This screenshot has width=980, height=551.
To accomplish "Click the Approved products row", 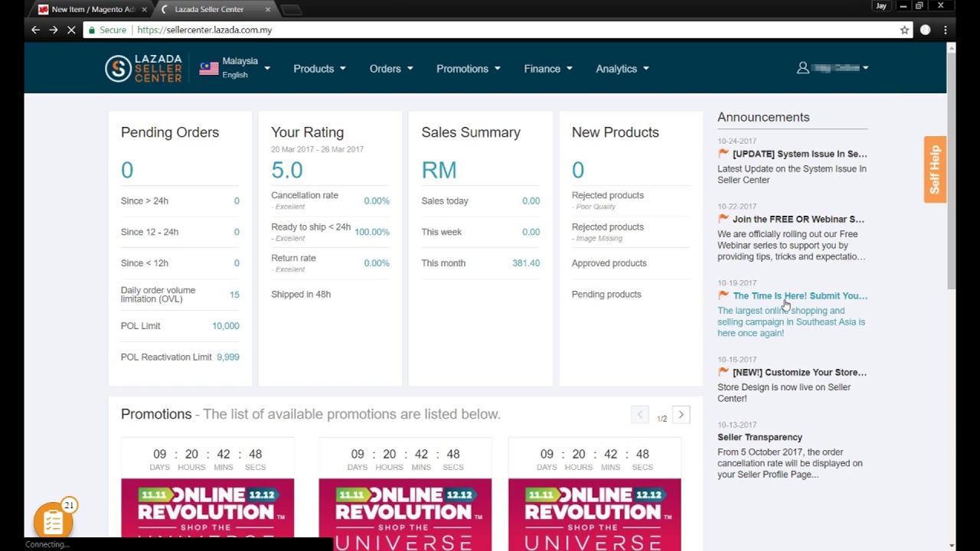I will click(x=631, y=263).
